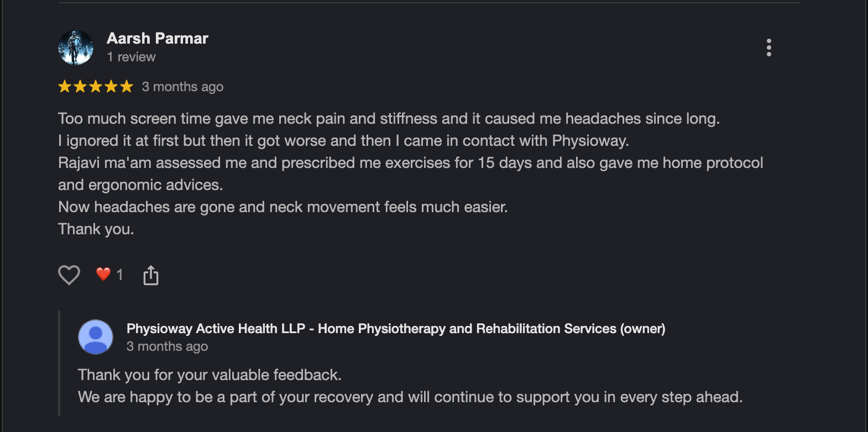Click the review's "3 months ago" timestamp

tap(182, 87)
